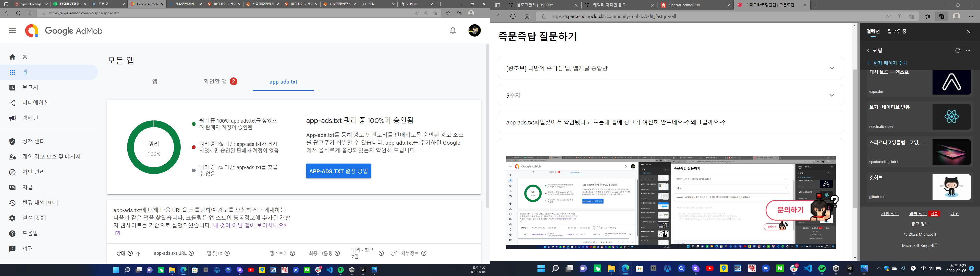Viewport: 980px width, 276px height.
Task: Open AdMob notifications bell
Action: 453,30
